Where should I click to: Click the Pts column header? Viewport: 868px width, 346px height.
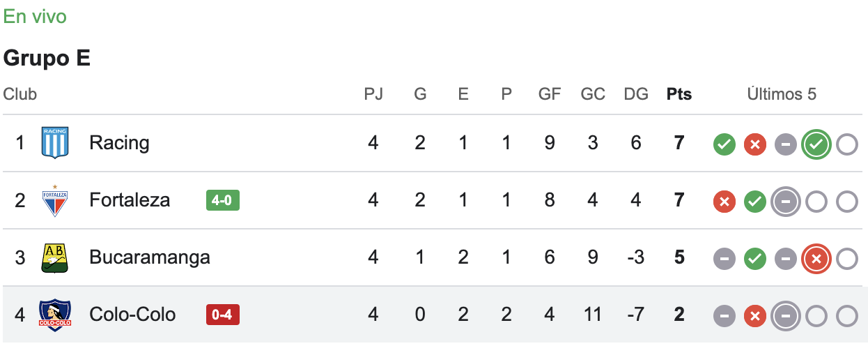pyautogui.click(x=679, y=94)
